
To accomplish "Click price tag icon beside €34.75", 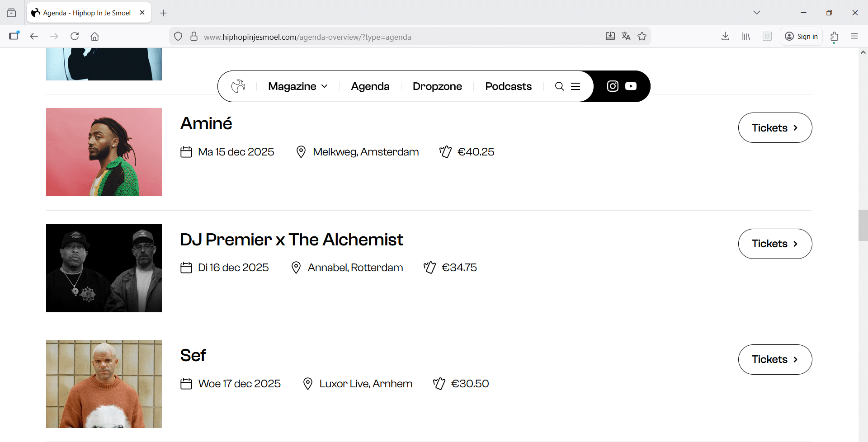I will [429, 268].
